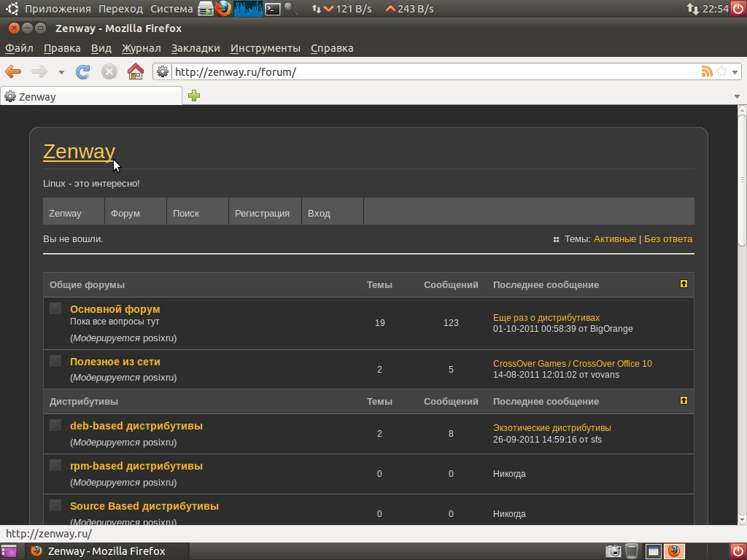Viewport: 747px width, 560px height.
Task: Reload the page with the blue refresh icon
Action: tap(83, 72)
